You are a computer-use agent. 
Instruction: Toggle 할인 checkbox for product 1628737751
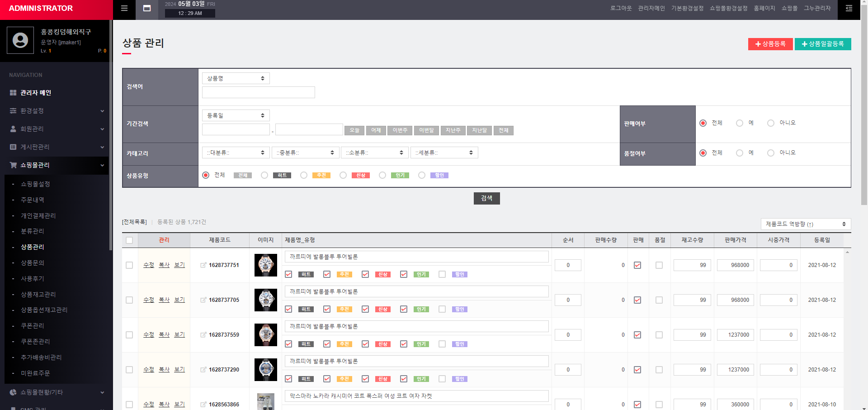click(442, 274)
